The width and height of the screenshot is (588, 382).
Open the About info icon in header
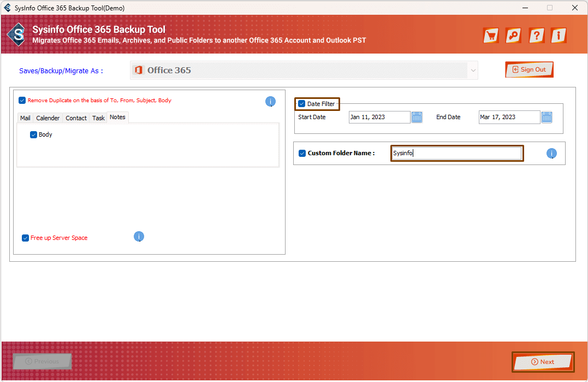pos(558,36)
